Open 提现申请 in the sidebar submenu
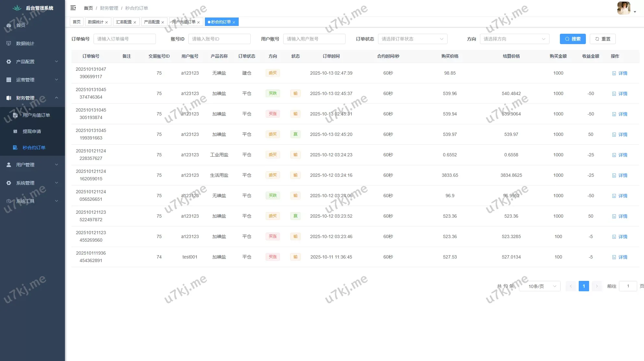The image size is (644, 361). pyautogui.click(x=32, y=131)
